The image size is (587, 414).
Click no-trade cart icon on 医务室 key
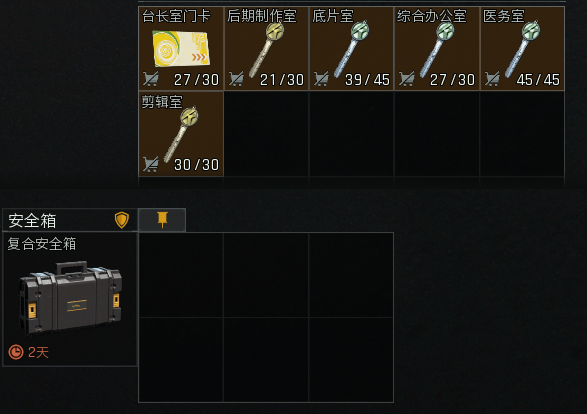click(492, 79)
